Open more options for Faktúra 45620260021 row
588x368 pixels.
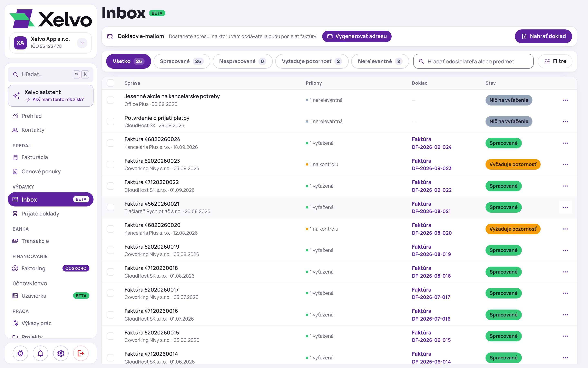tap(565, 207)
